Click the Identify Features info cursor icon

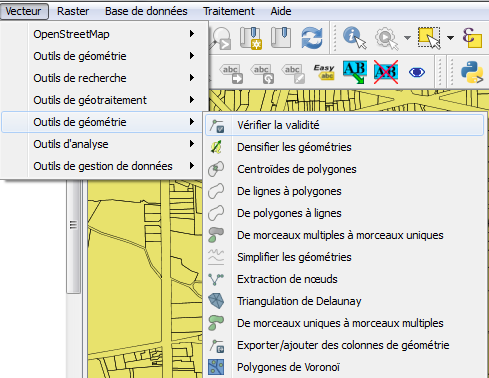(x=354, y=37)
